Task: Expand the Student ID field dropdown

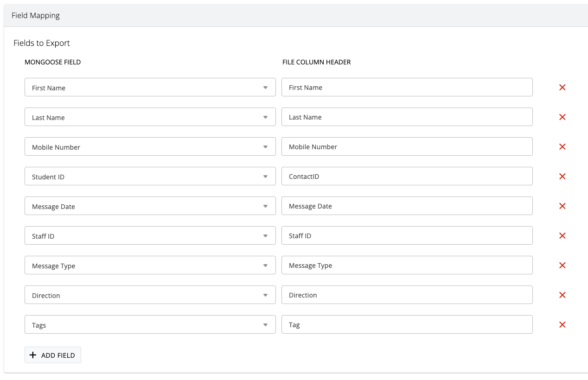Action: tap(150, 177)
